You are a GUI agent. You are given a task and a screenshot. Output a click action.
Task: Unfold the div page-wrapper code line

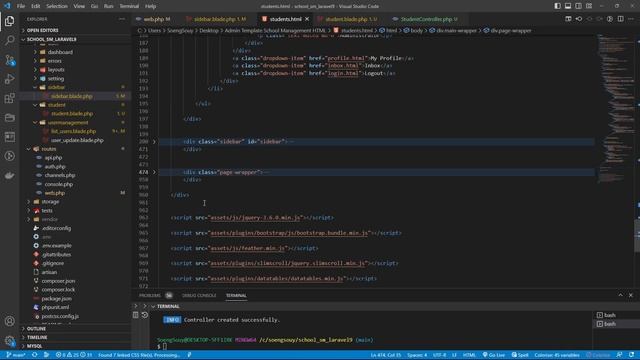coord(154,172)
